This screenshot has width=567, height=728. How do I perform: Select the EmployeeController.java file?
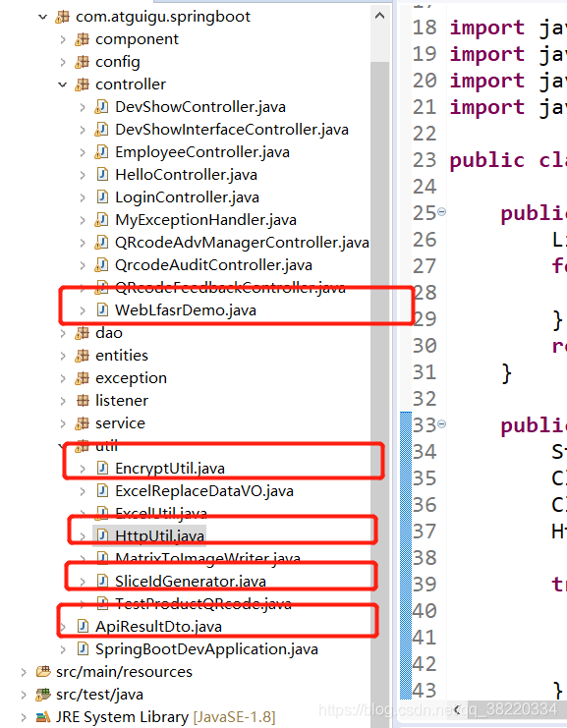click(202, 152)
